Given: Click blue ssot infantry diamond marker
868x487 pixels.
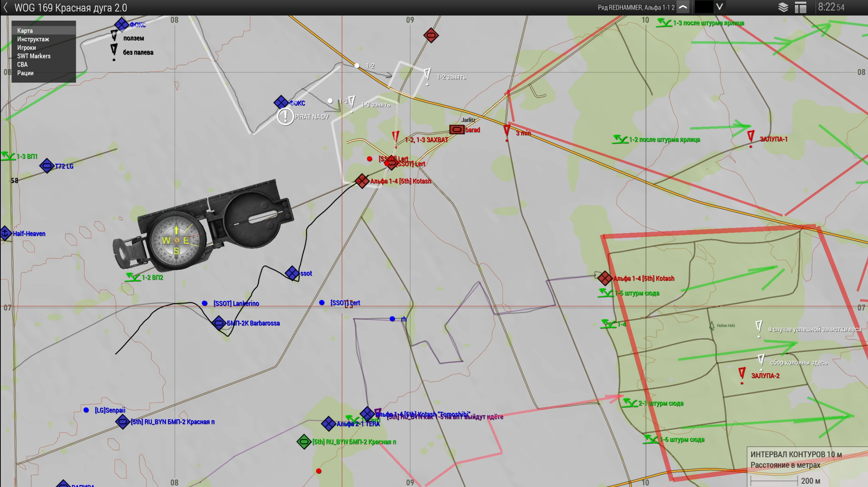Looking at the screenshot, I should (292, 273).
